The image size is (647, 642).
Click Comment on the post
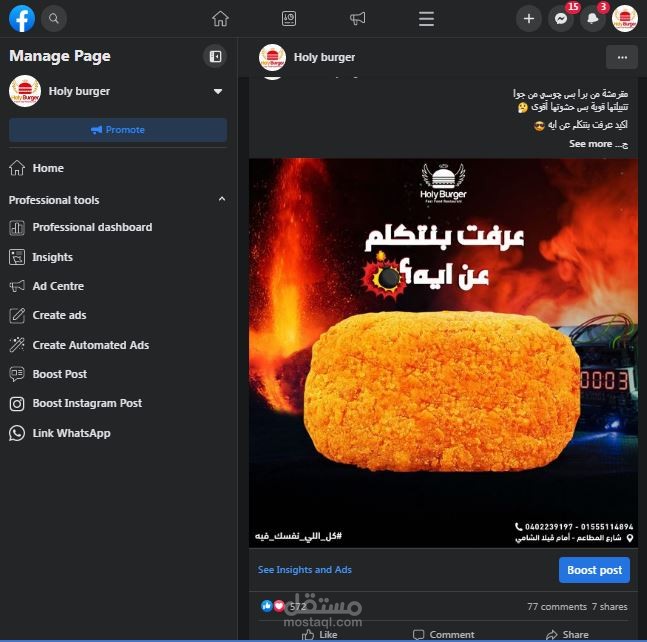pos(444,635)
